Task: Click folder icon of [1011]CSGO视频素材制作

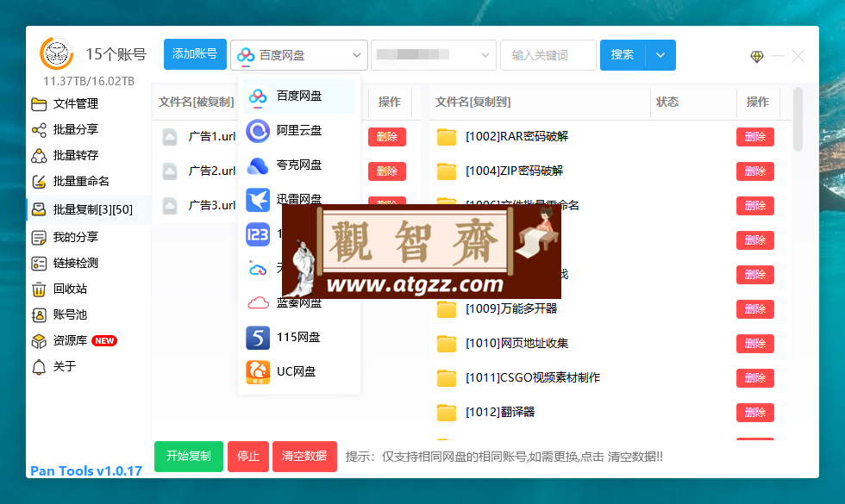Action: (447, 378)
